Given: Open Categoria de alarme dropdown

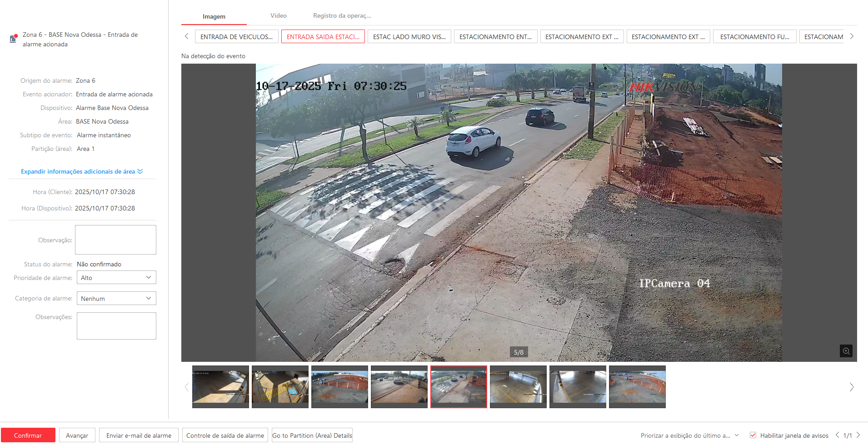Looking at the screenshot, I should 116,299.
